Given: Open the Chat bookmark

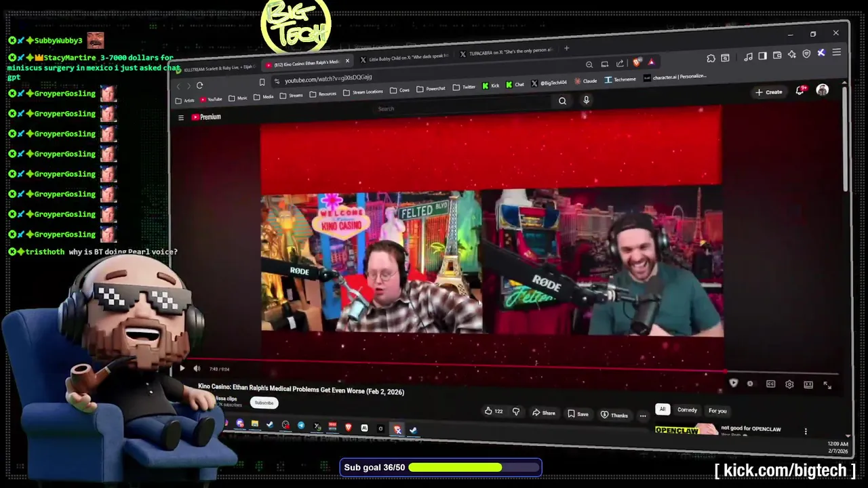Looking at the screenshot, I should coord(515,85).
